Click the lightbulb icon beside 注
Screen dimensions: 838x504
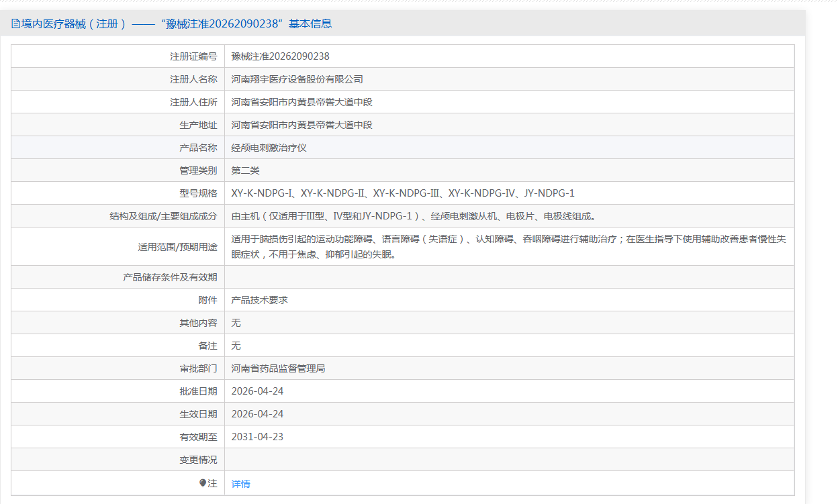203,483
